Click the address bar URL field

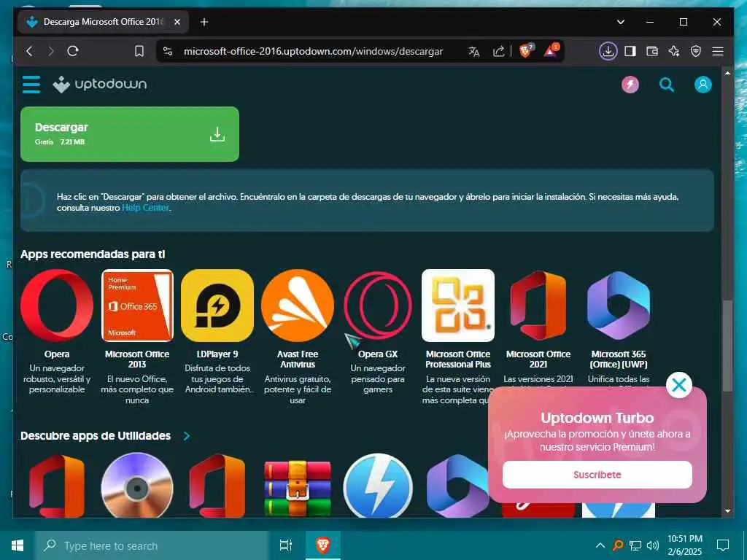[313, 51]
